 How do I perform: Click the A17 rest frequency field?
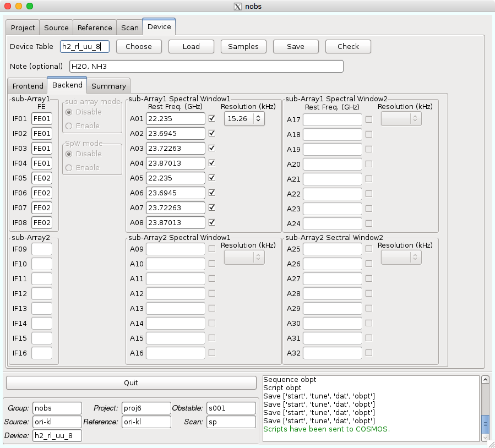[x=333, y=119]
